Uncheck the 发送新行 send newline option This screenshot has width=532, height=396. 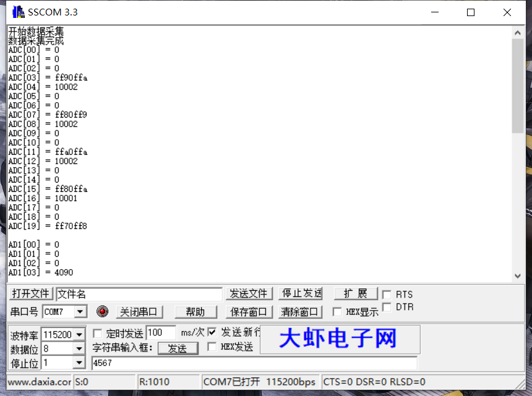coord(212,332)
